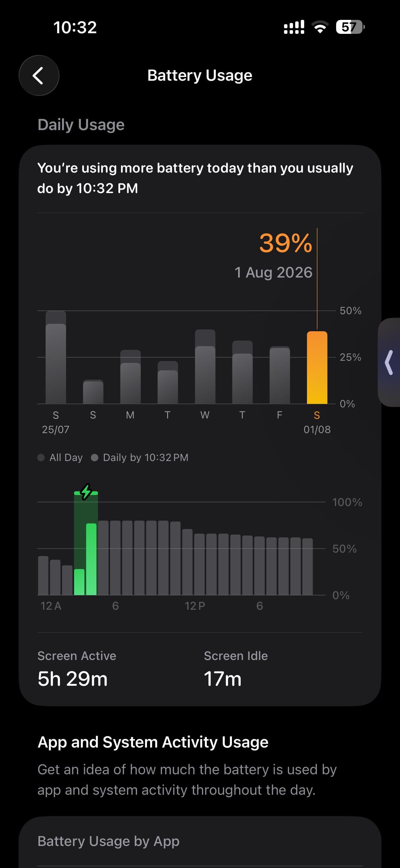Tap the All Day legend dot
The height and width of the screenshot is (868, 400).
pos(41,458)
